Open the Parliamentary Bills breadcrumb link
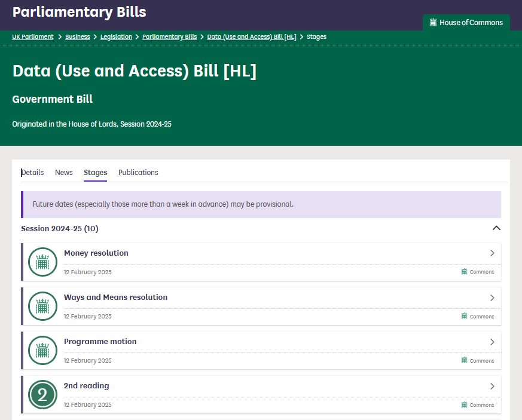The width and height of the screenshot is (522, 420). click(x=169, y=36)
